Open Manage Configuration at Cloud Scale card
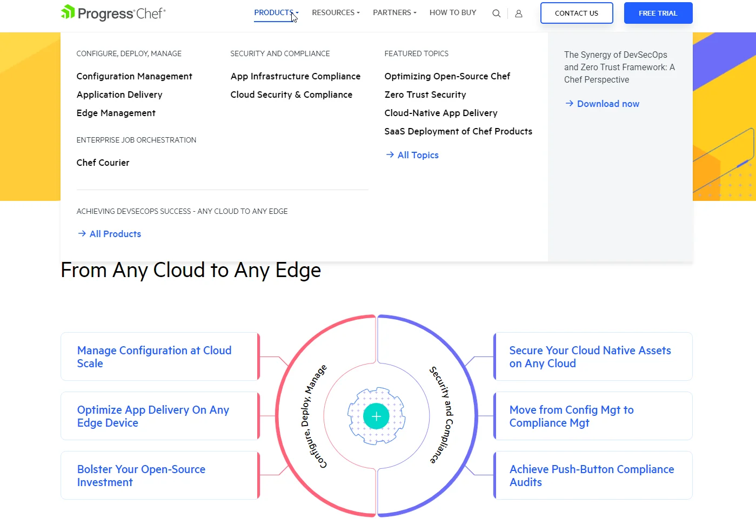Image resolution: width=756 pixels, height=532 pixels. (x=160, y=356)
